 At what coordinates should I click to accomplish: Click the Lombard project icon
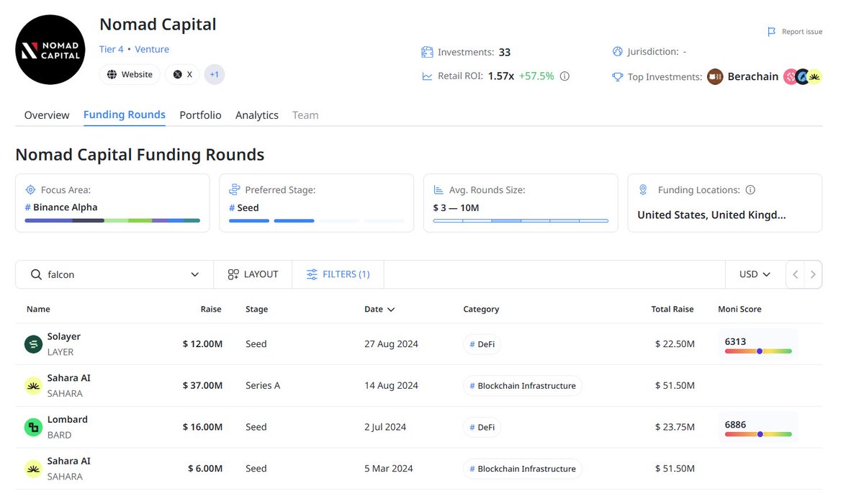pos(33,427)
